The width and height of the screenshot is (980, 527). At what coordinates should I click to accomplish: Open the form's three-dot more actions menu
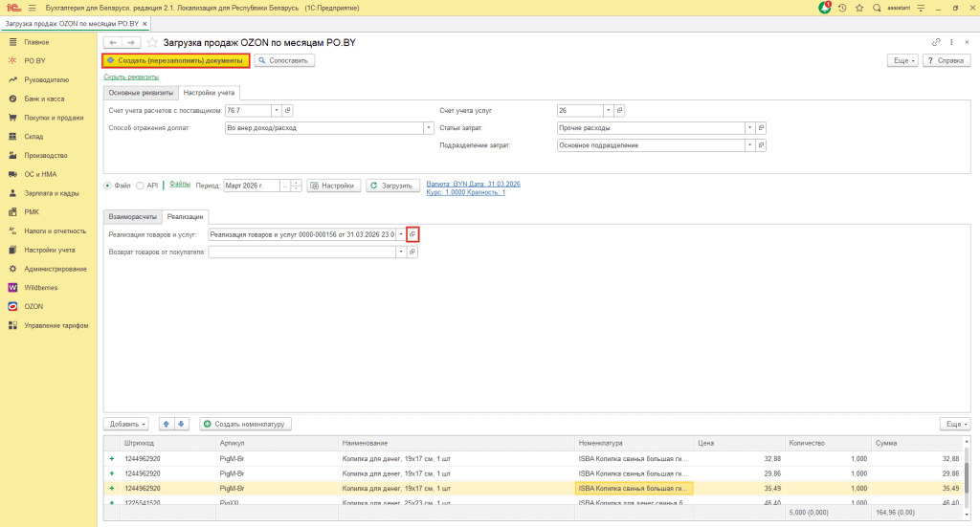coord(951,42)
